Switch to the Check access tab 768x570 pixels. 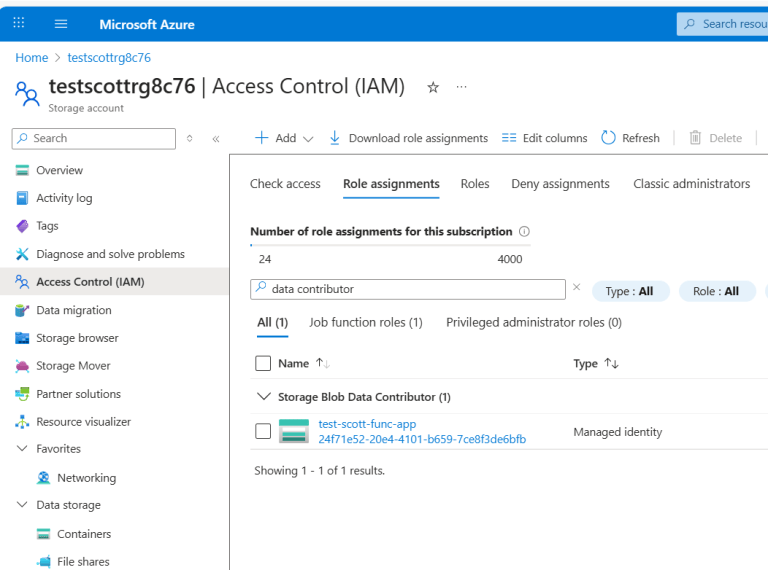[x=285, y=184]
